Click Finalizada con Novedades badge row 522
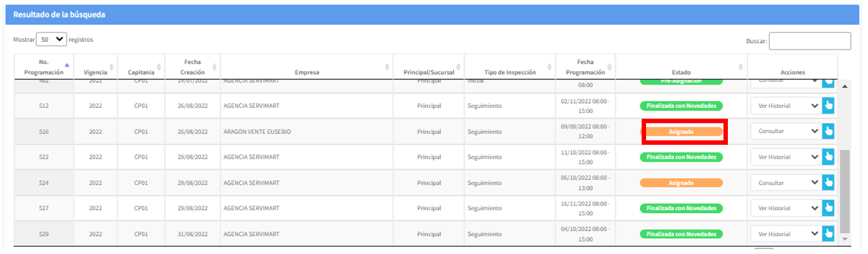868x254 pixels. (x=682, y=157)
